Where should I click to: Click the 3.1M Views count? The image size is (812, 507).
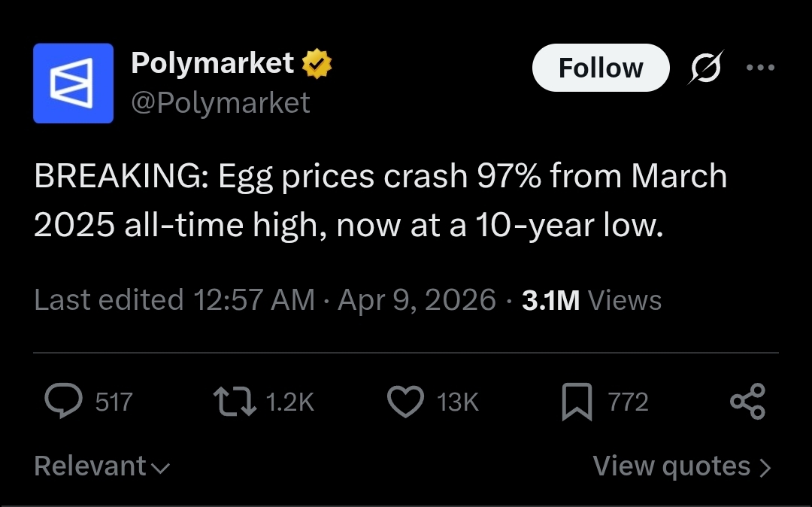591,300
